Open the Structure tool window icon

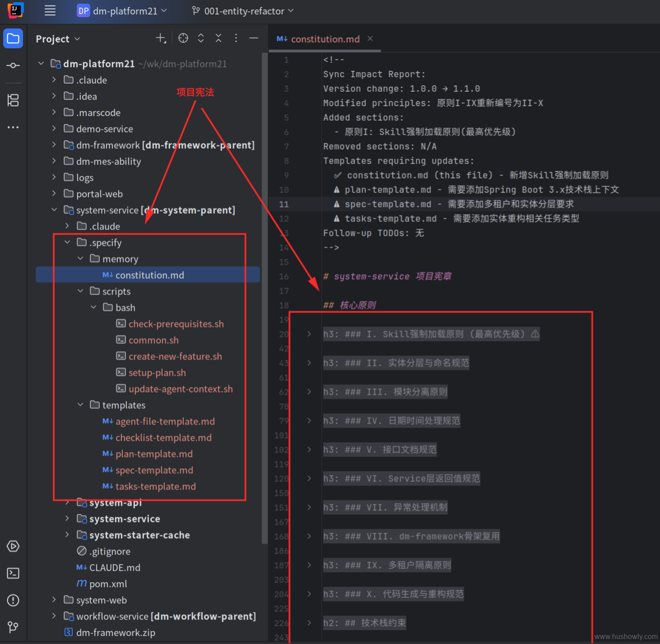point(13,100)
